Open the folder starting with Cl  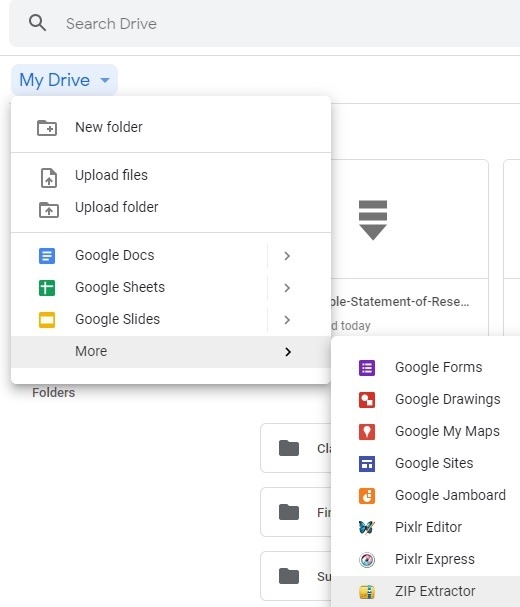(296, 448)
